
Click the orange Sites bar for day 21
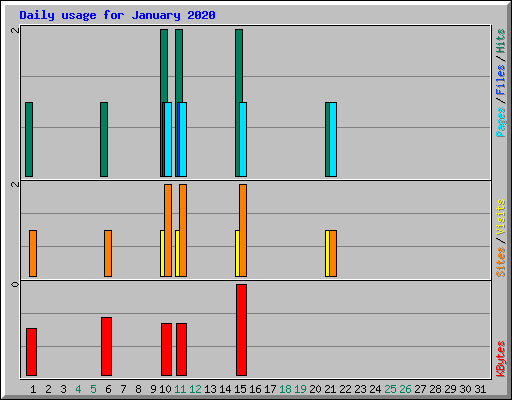click(333, 253)
